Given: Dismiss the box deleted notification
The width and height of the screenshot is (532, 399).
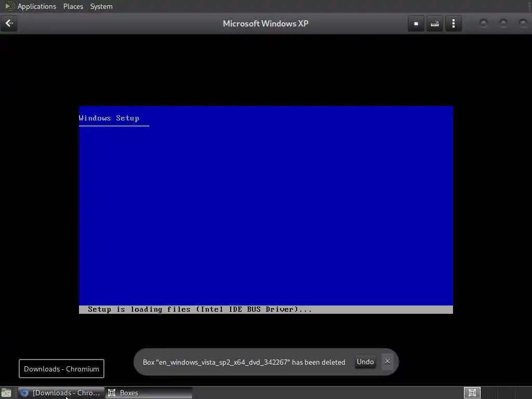Looking at the screenshot, I should tap(388, 362).
